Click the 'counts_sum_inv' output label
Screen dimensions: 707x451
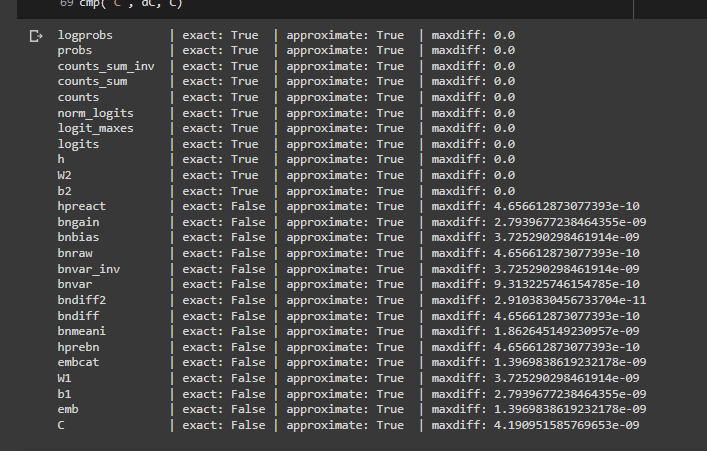[106, 66]
